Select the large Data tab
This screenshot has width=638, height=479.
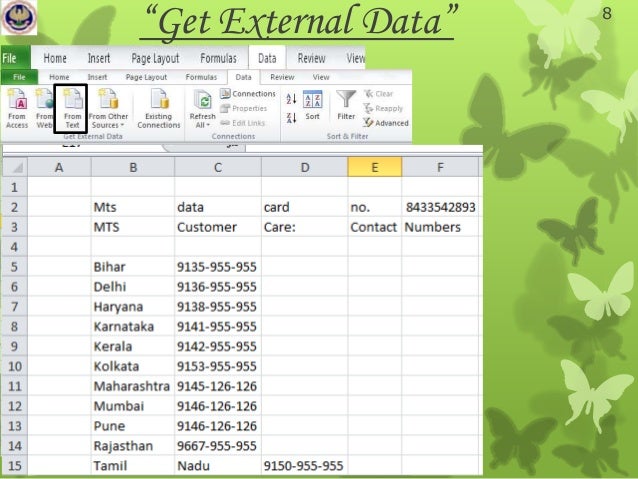coord(267,58)
